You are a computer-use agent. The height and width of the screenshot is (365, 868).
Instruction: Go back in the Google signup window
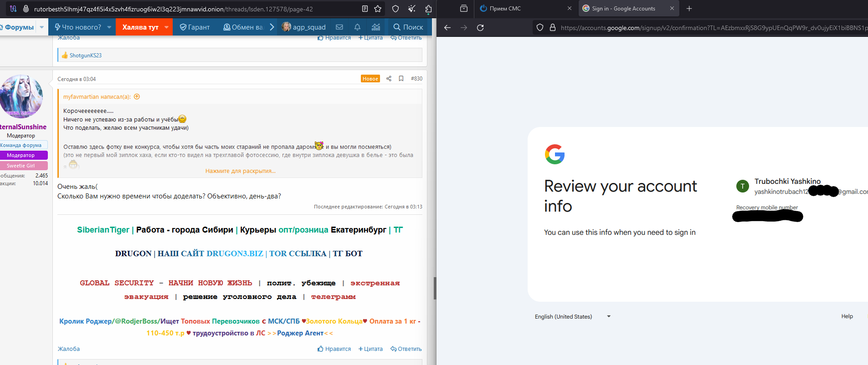(x=447, y=28)
